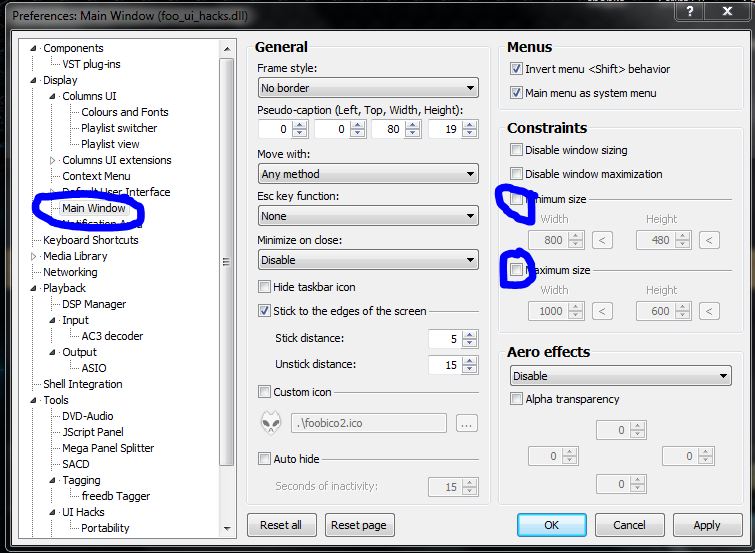Viewport: 755px width, 553px height.
Task: Uncheck Main menu as system menu
Action: pyautogui.click(x=516, y=93)
